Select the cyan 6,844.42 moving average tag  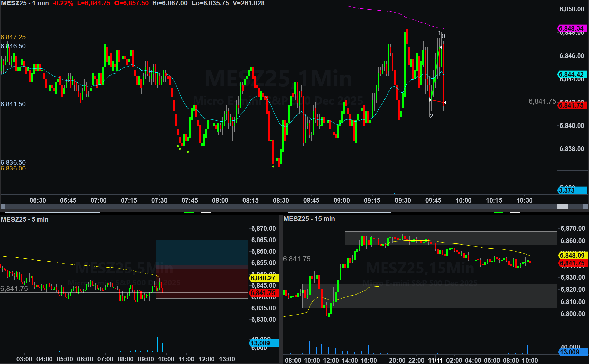click(571, 74)
